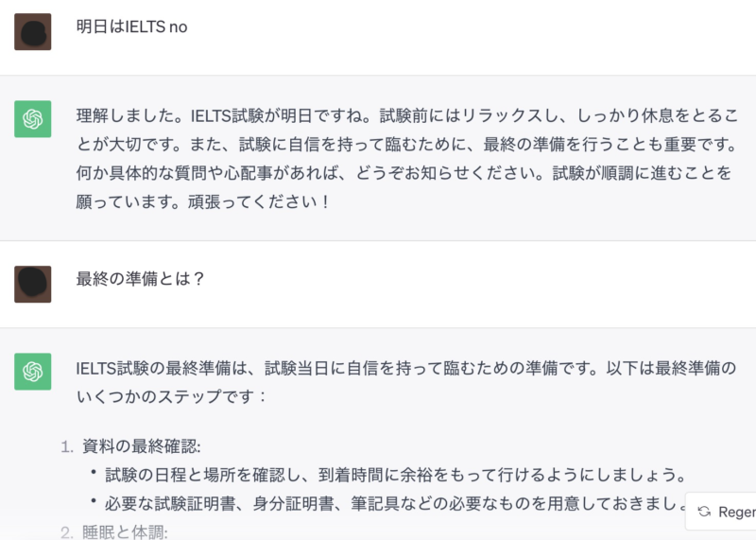Click the bullet about "試験の日程と場所を確認"

click(x=395, y=475)
